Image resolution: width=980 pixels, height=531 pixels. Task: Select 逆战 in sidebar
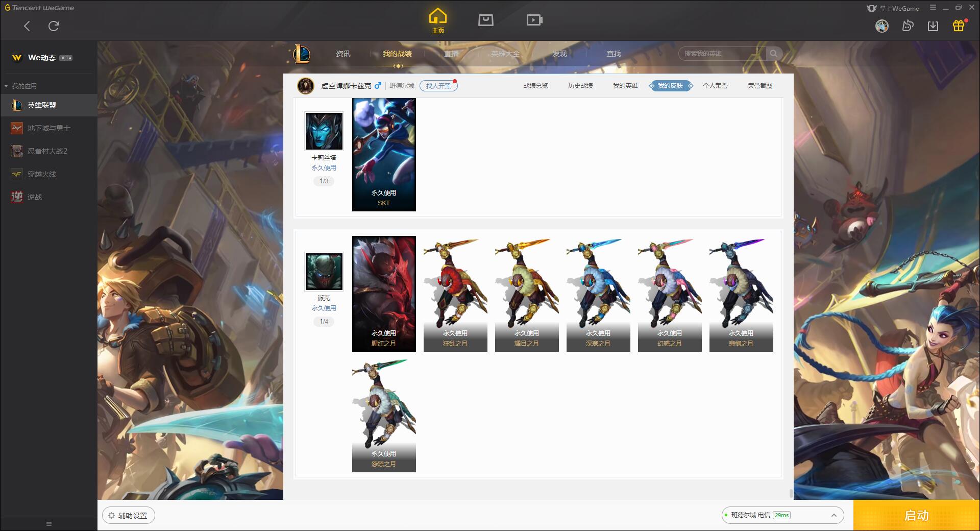[x=48, y=197]
